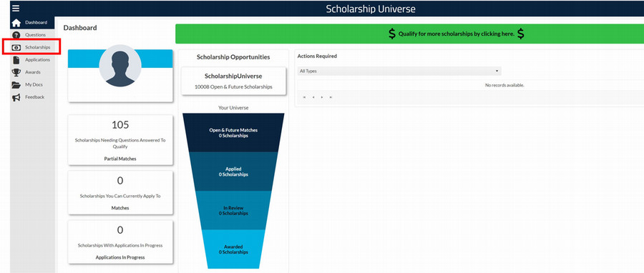Click the Scholarship Opportunities heading
Screen dimensions: 644x273
click(233, 57)
